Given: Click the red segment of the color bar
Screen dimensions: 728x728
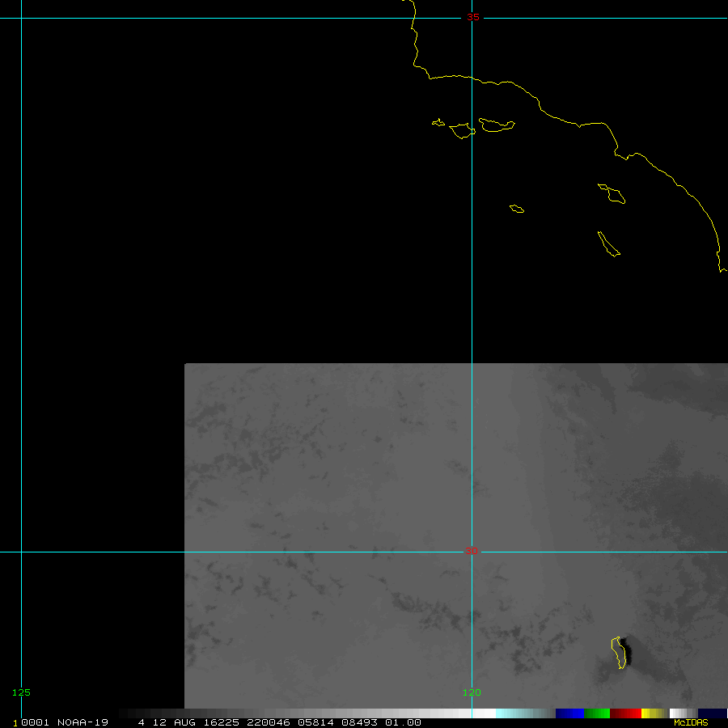Looking at the screenshot, I should 625,713.
